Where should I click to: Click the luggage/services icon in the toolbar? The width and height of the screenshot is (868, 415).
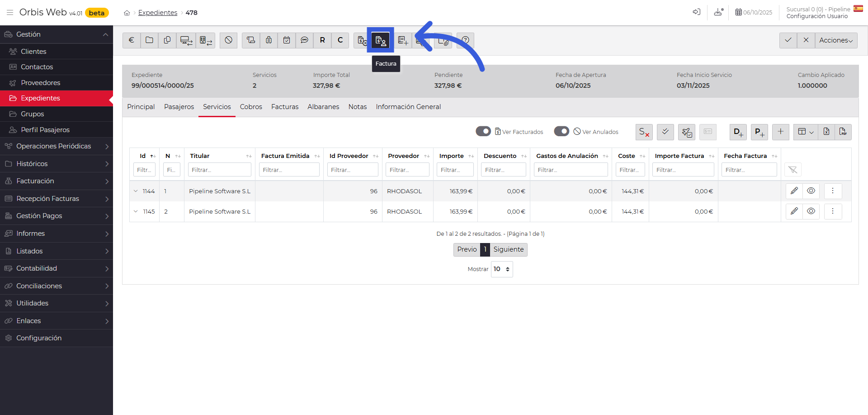269,40
